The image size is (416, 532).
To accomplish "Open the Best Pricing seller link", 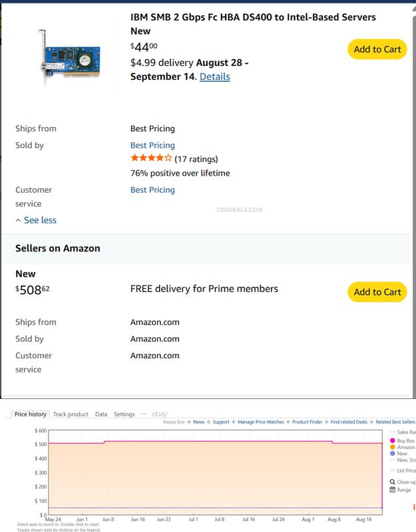I will pyautogui.click(x=152, y=145).
